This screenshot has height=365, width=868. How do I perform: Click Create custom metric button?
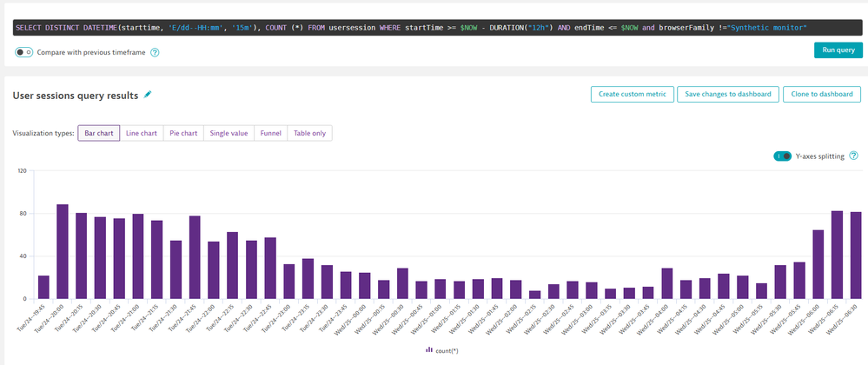[x=632, y=94]
